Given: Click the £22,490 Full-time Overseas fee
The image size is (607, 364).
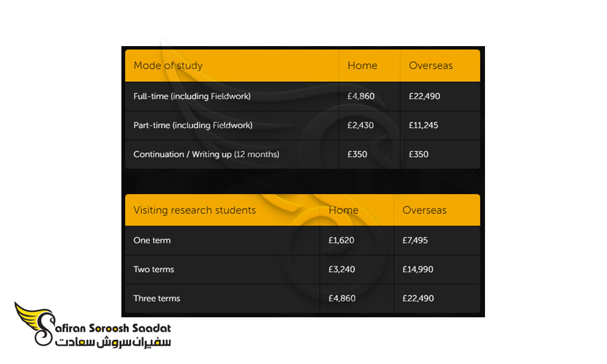Looking at the screenshot, I should pos(424,96).
